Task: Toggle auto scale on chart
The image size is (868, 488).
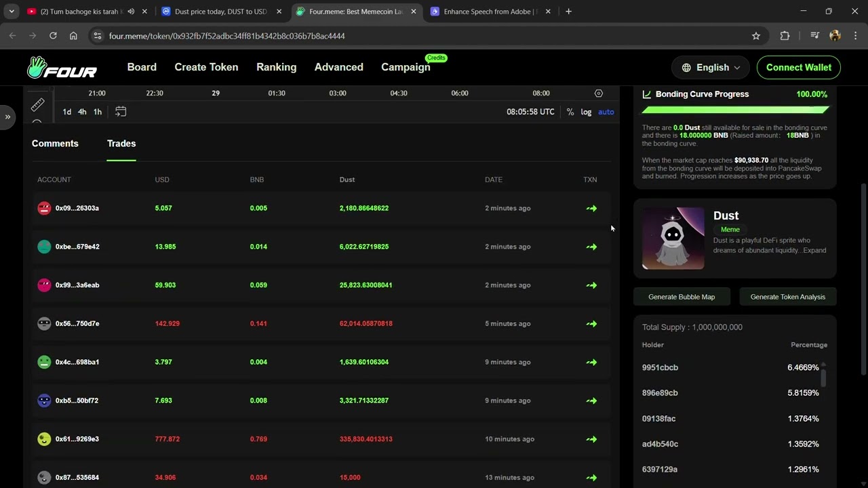Action: [x=606, y=112]
